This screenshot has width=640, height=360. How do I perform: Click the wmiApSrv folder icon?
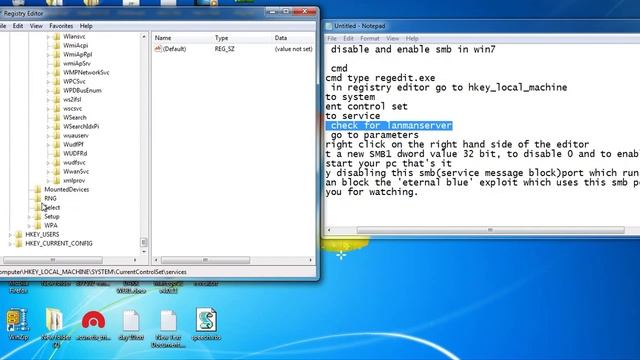click(x=57, y=63)
